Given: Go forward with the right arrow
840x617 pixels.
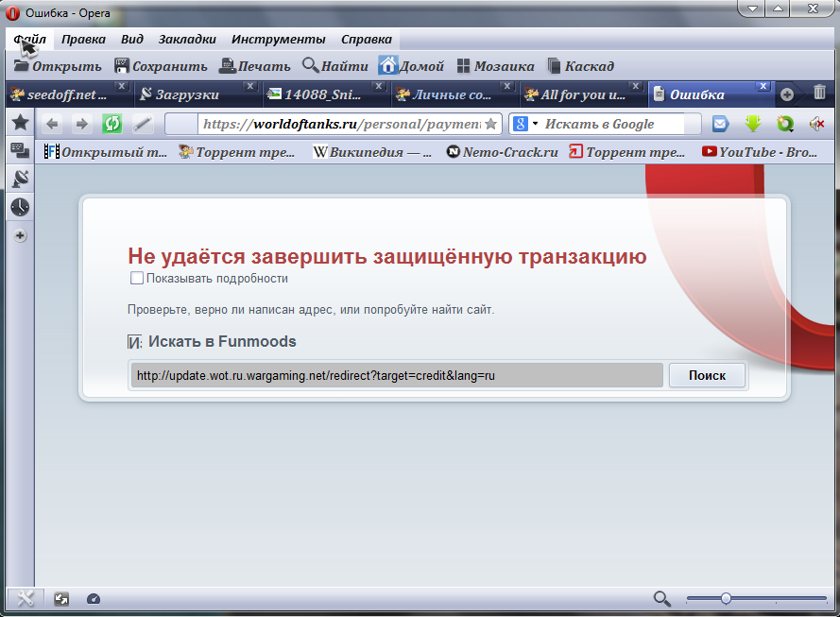Looking at the screenshot, I should click(x=81, y=125).
